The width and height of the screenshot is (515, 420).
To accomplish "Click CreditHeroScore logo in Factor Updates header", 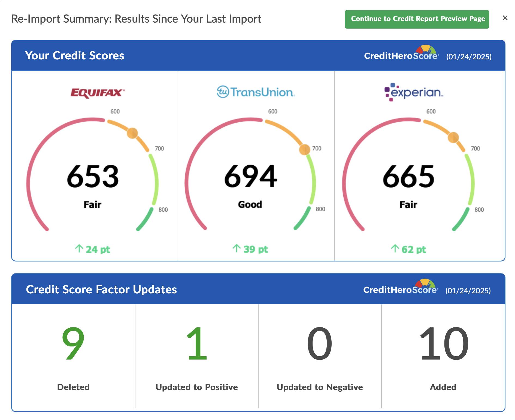I will (401, 288).
